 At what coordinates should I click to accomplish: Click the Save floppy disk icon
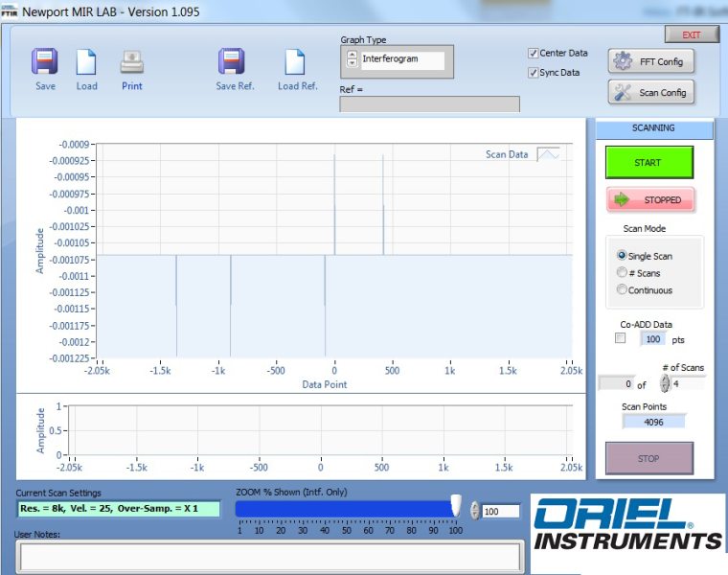click(45, 62)
